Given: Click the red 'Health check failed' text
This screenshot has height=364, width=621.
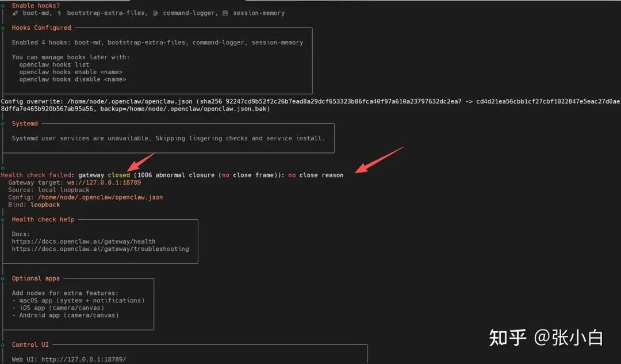Looking at the screenshot, I should point(36,175).
